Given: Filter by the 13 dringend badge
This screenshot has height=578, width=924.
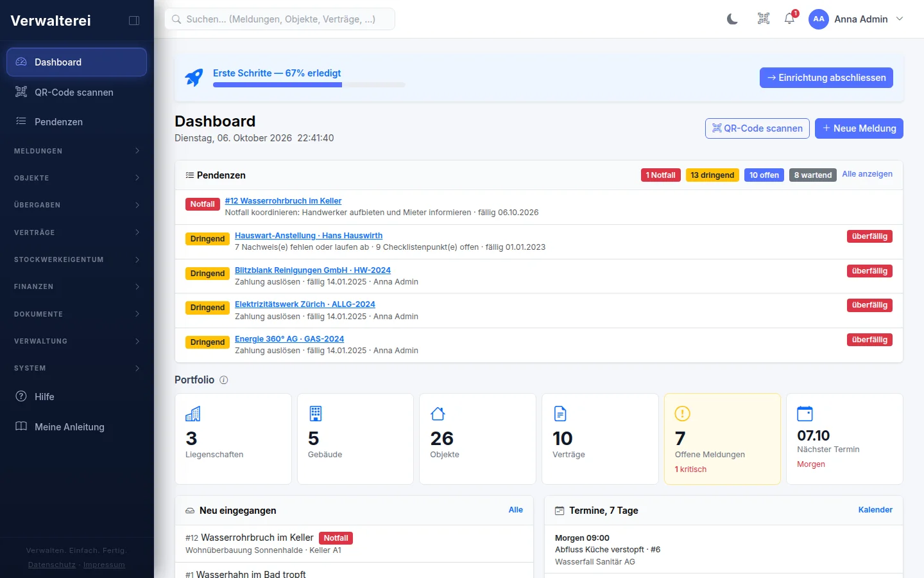Looking at the screenshot, I should (712, 175).
